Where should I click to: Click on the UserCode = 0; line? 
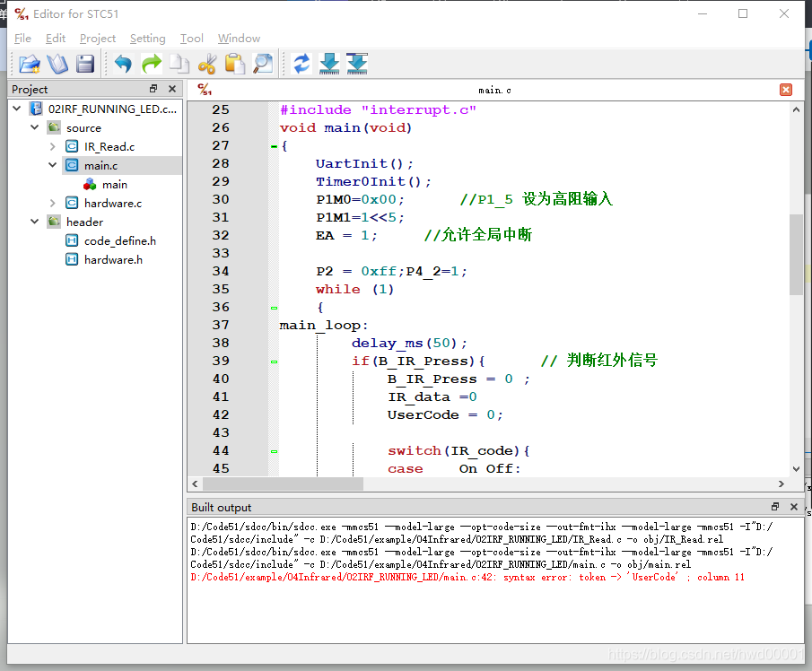coord(445,414)
